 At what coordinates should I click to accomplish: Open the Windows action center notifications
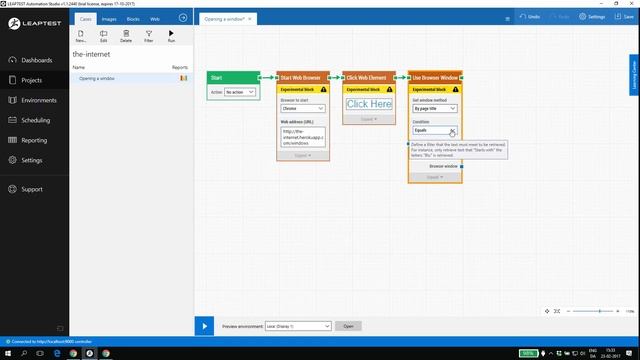(629, 353)
